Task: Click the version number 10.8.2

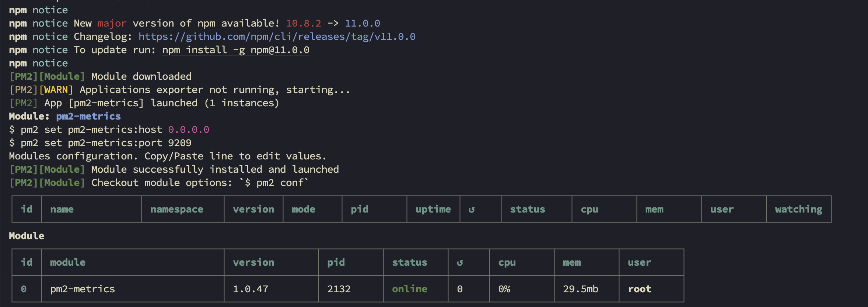Action: pos(304,23)
